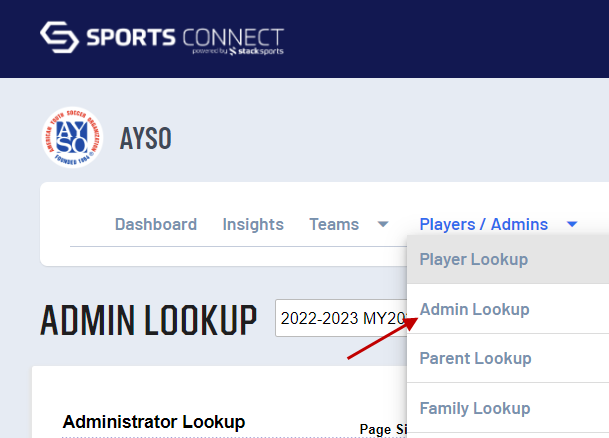Pick Family Lookup from the dropdown

coord(475,408)
